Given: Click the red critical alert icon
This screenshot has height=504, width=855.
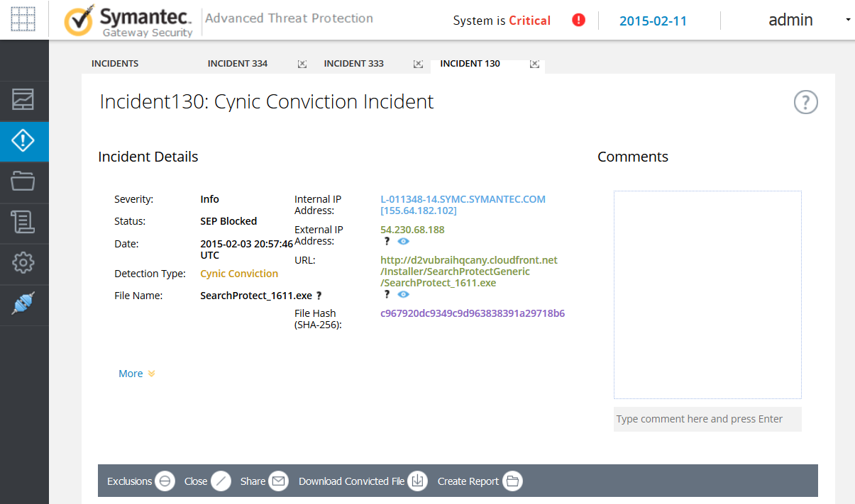Looking at the screenshot, I should [x=578, y=21].
